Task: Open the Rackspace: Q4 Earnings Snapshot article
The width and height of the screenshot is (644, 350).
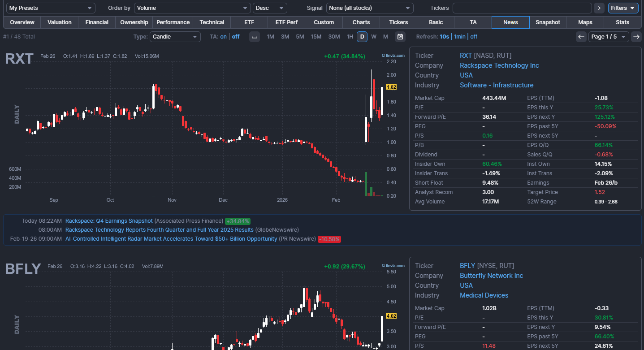Action: tap(109, 221)
